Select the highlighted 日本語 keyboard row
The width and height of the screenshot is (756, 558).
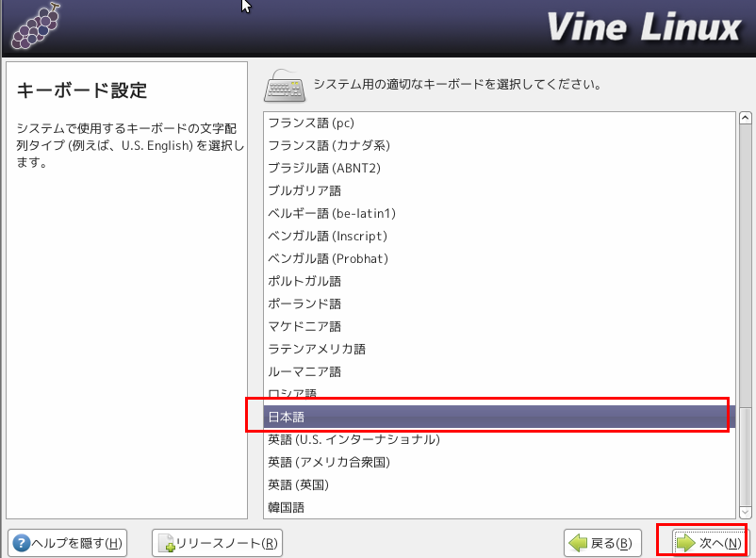pyautogui.click(x=500, y=417)
